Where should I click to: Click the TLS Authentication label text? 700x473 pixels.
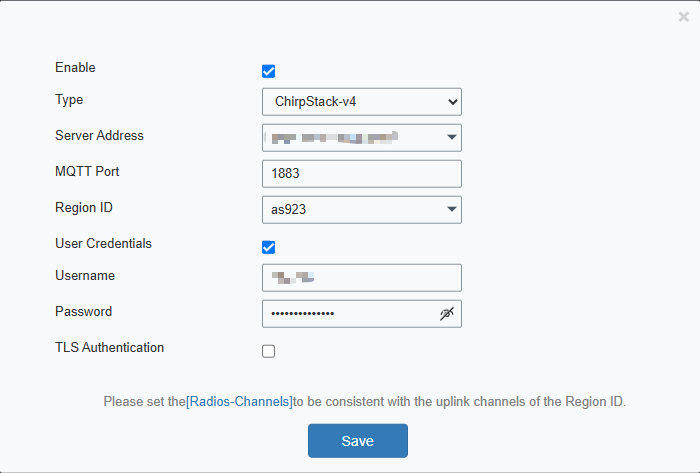pyautogui.click(x=110, y=348)
